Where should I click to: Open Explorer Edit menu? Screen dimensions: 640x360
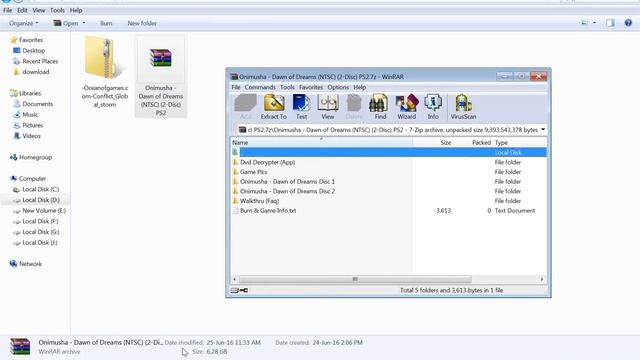22,10
